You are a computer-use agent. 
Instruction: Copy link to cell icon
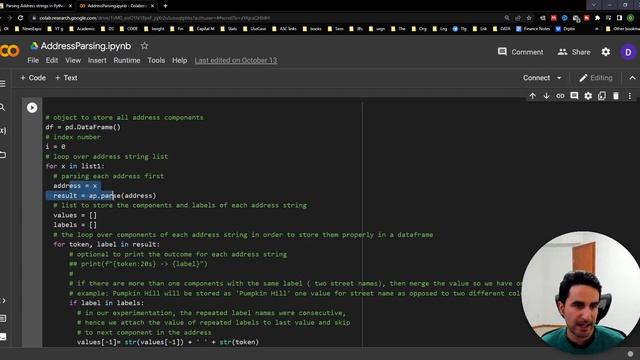tap(560, 96)
